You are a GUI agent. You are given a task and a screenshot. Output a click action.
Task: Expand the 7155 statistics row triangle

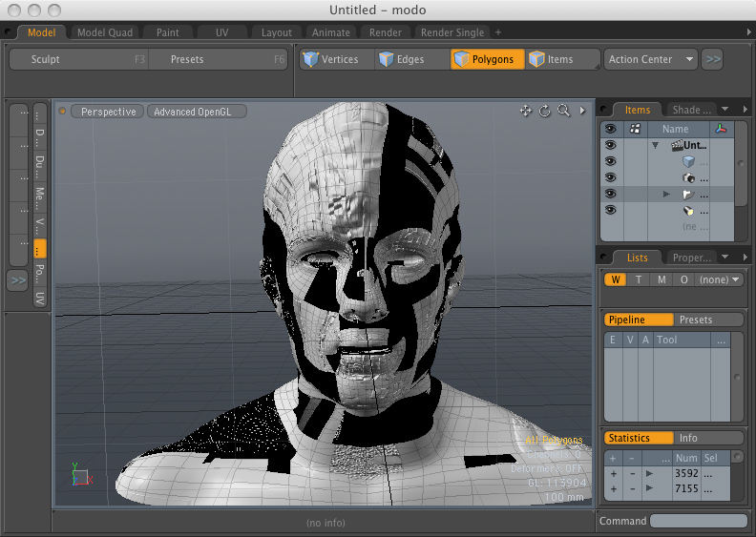[649, 489]
